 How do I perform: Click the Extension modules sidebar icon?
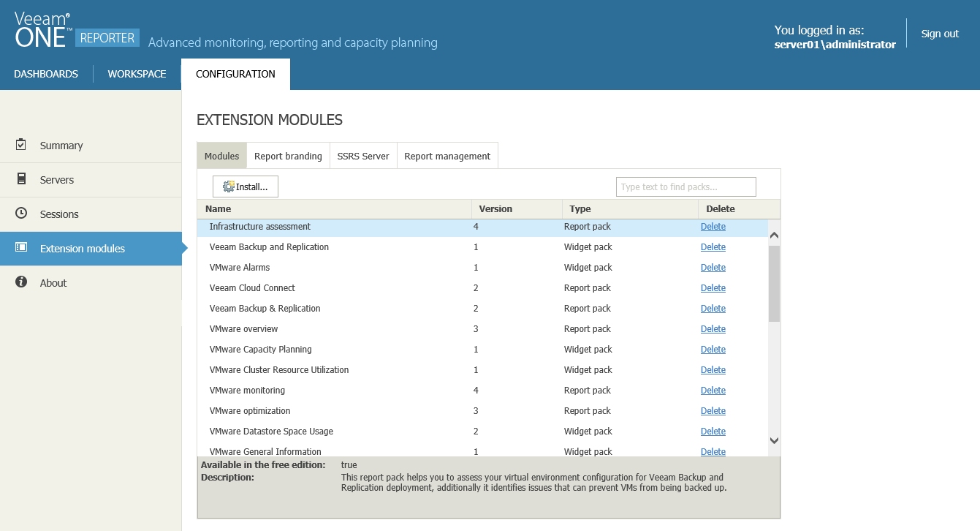point(21,248)
